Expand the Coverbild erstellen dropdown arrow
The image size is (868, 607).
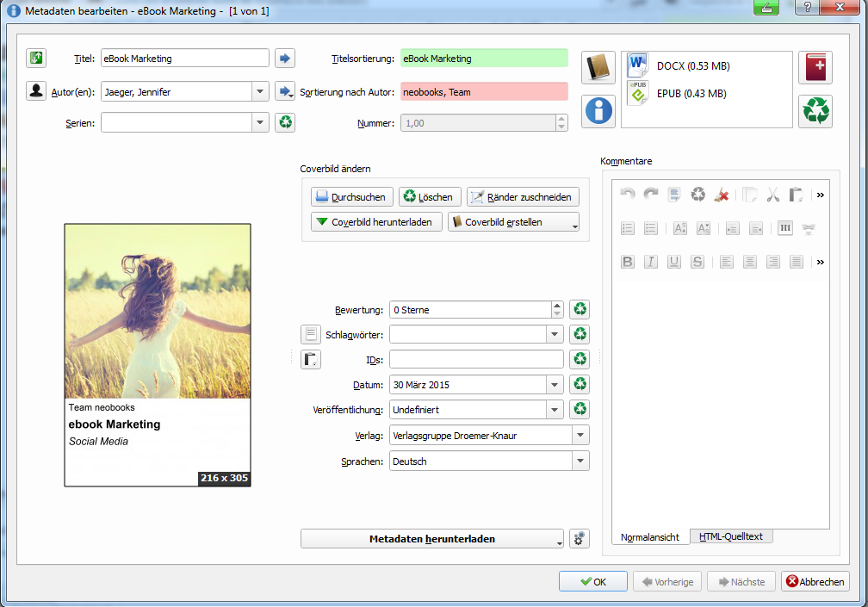pos(570,222)
